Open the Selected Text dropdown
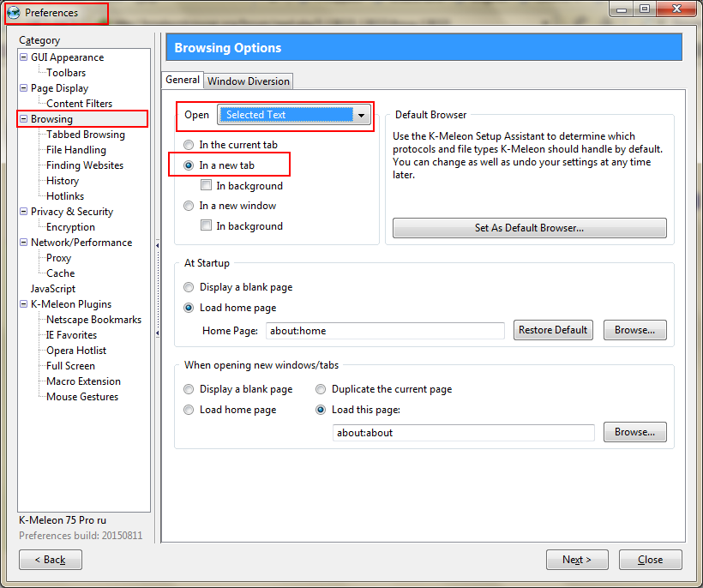 [294, 115]
